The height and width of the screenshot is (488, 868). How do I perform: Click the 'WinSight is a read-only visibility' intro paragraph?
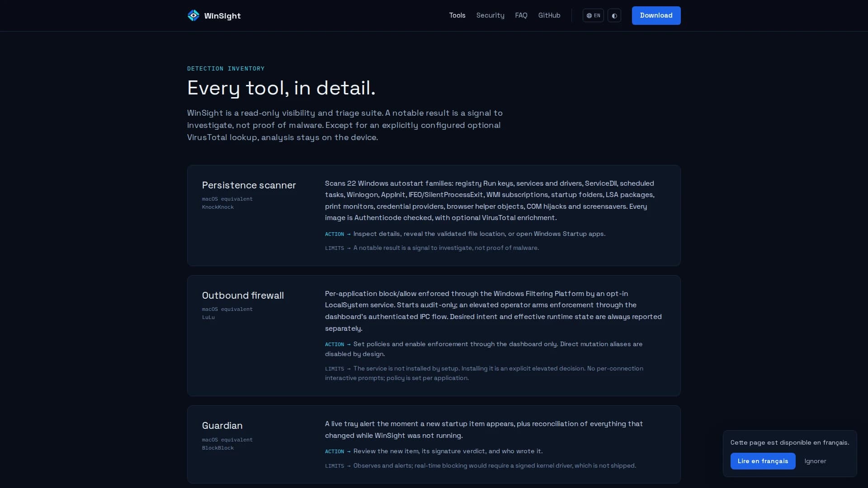pyautogui.click(x=345, y=125)
